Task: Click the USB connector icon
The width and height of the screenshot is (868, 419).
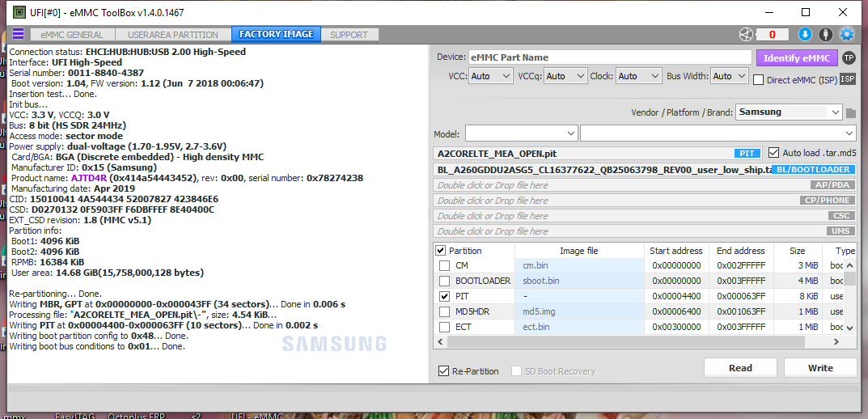Action: coord(825,34)
